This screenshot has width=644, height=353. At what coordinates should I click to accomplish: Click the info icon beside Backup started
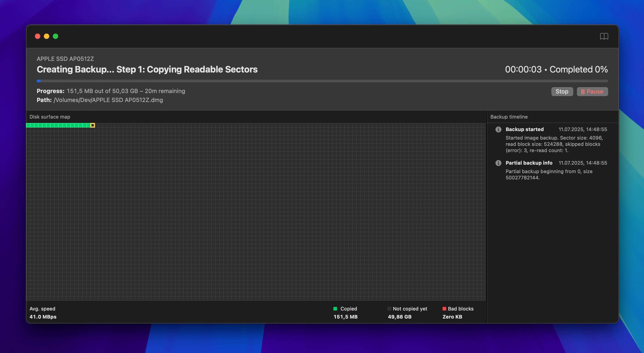point(499,130)
